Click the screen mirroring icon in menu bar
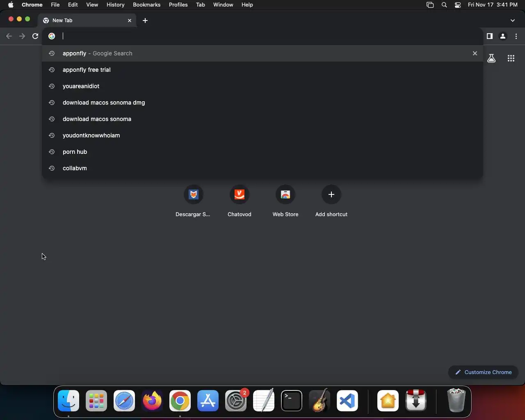Image resolution: width=525 pixels, height=420 pixels. click(x=430, y=5)
